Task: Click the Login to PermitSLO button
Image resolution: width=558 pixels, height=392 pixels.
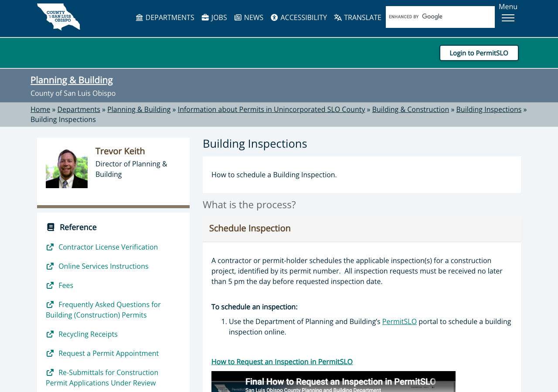Action: point(479,53)
